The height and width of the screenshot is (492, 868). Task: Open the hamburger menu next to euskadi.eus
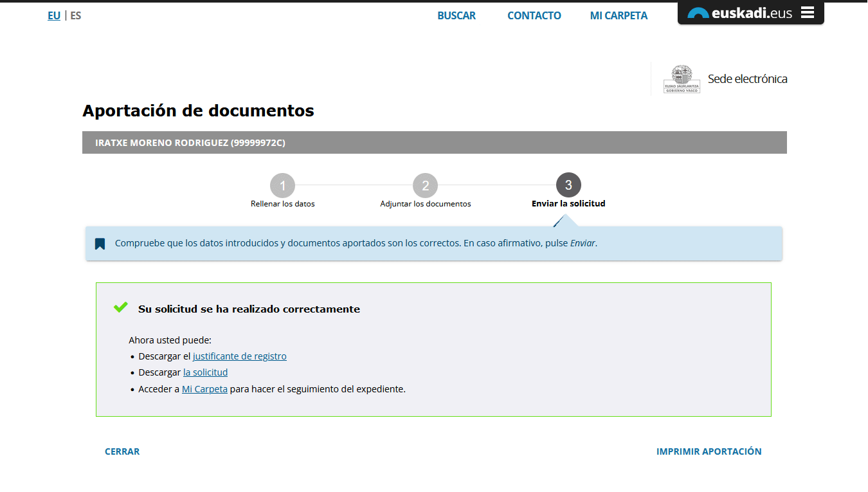[x=808, y=13]
